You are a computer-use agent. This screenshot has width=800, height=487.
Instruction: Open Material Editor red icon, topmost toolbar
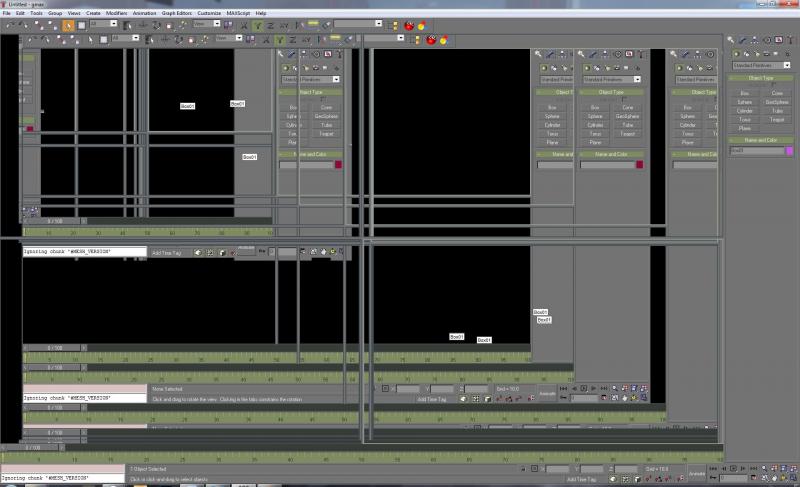pos(409,25)
